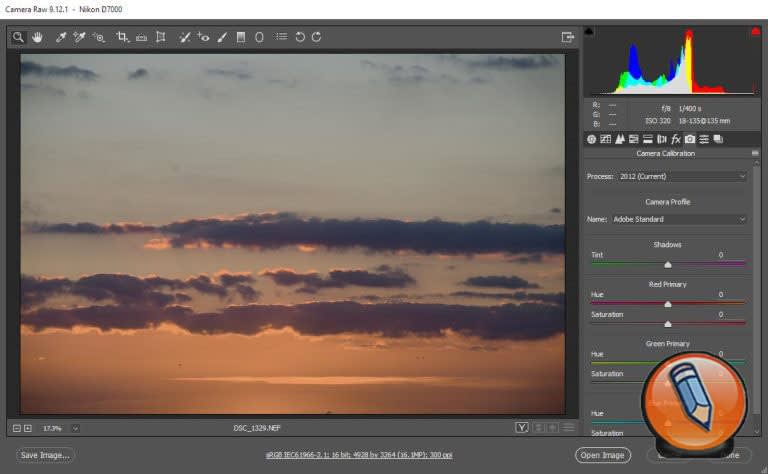Click the DSC_1329.NEF file name label
This screenshot has width=768, height=474.
257,428
